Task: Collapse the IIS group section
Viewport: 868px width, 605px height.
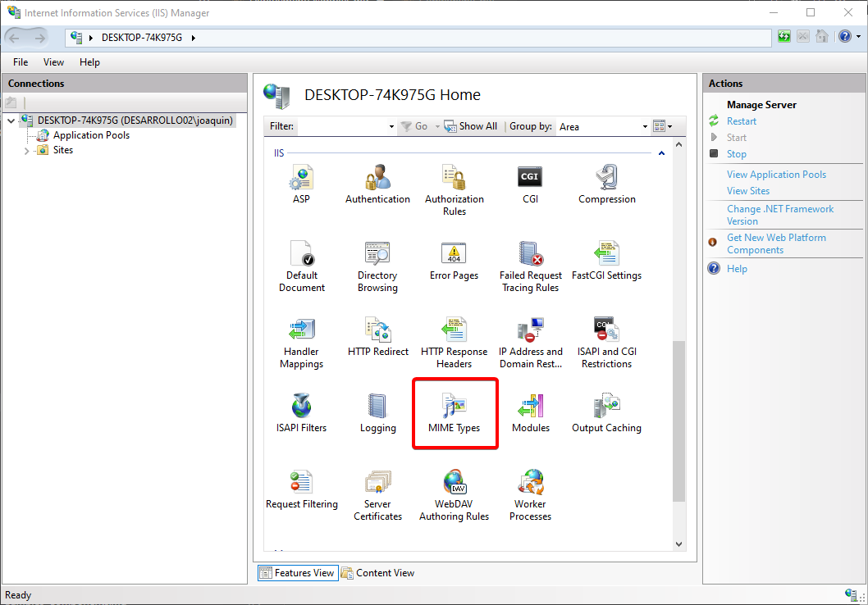Action: coord(661,153)
